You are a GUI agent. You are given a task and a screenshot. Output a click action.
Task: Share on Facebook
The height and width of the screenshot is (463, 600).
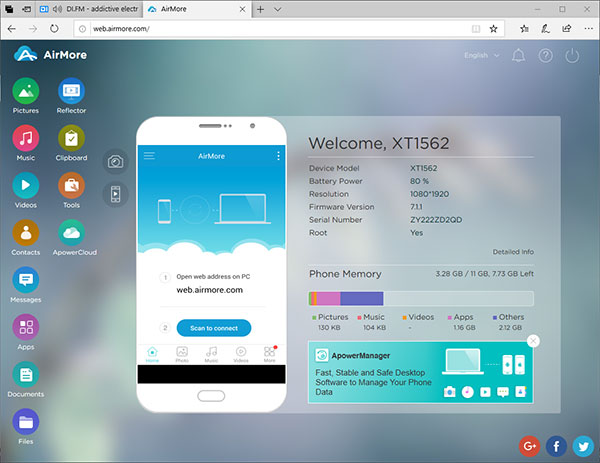(556, 446)
